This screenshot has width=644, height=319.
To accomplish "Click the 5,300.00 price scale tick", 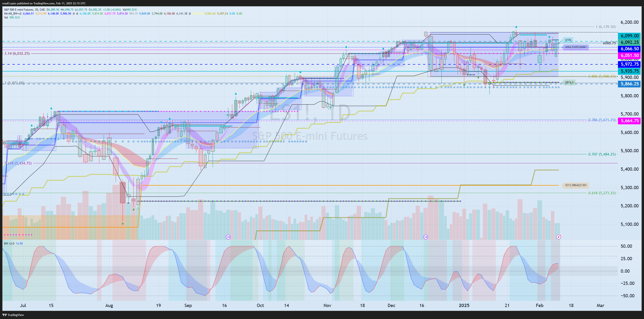I will 629,187.
